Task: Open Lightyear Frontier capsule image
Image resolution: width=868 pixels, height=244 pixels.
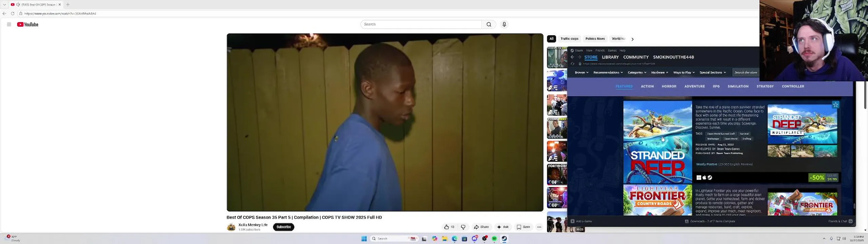Action: tap(657, 200)
